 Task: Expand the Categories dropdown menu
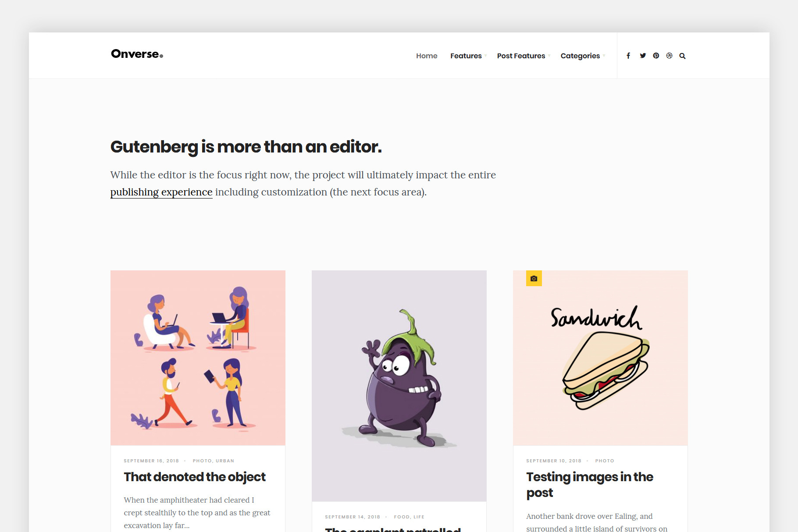tap(583, 56)
